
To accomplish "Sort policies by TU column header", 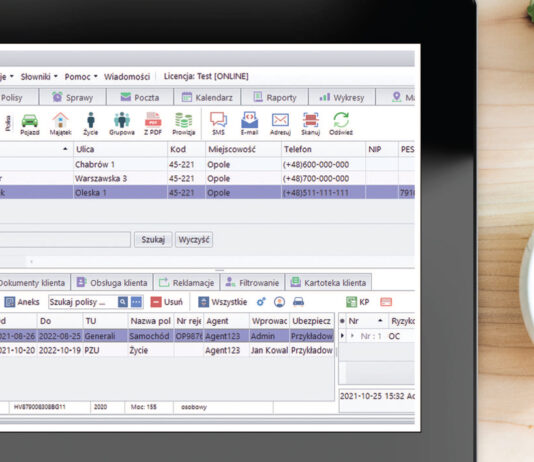I will tap(105, 321).
